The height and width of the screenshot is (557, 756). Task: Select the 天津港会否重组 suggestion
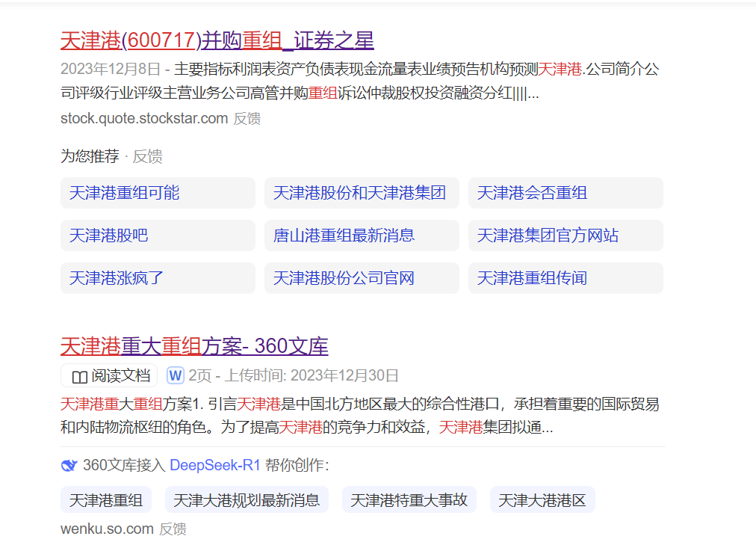(566, 193)
